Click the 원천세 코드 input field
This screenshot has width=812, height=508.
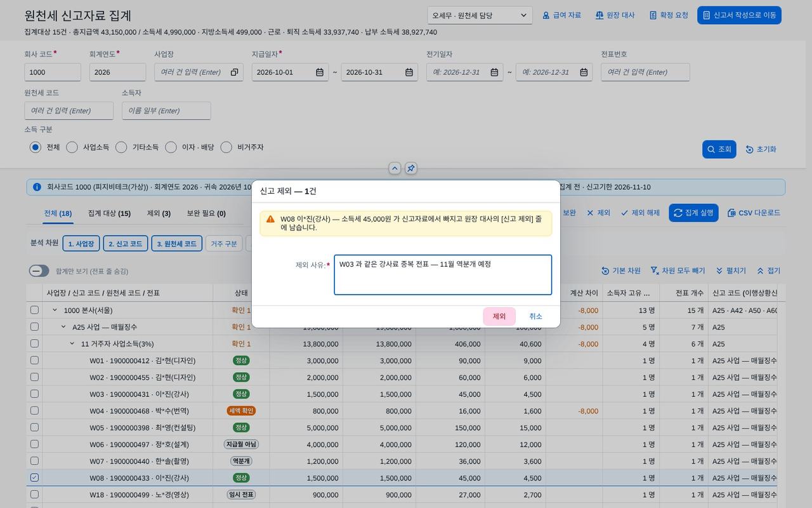pos(69,110)
